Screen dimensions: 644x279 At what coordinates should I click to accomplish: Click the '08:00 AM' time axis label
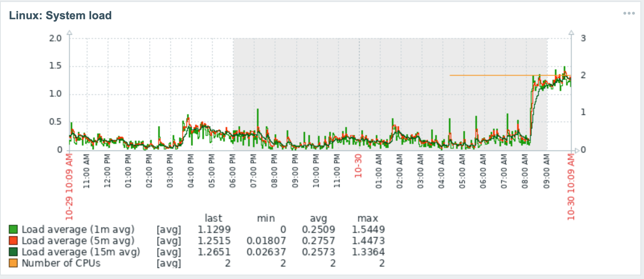click(525, 172)
